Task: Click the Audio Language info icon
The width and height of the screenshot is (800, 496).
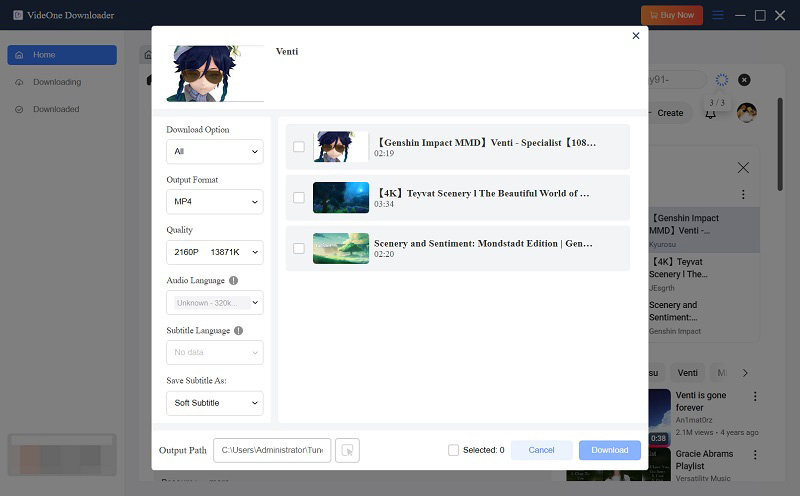Action: [x=233, y=281]
